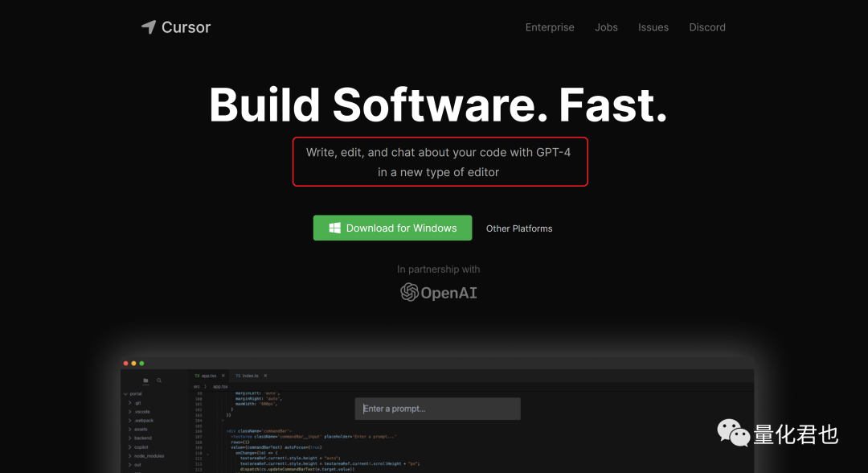
Task: Expand the assets folder
Action: click(129, 430)
